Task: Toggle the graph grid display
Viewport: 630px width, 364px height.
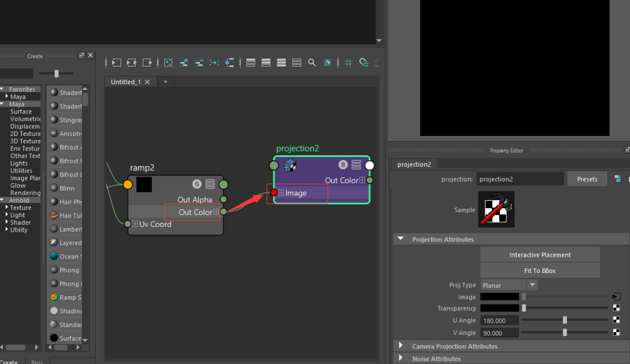Action: pos(348,62)
